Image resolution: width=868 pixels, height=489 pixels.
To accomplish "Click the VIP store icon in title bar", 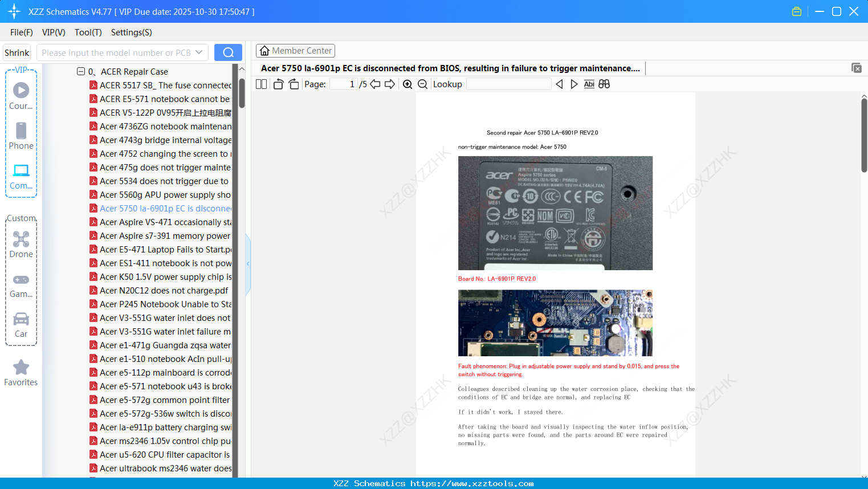I will [797, 11].
